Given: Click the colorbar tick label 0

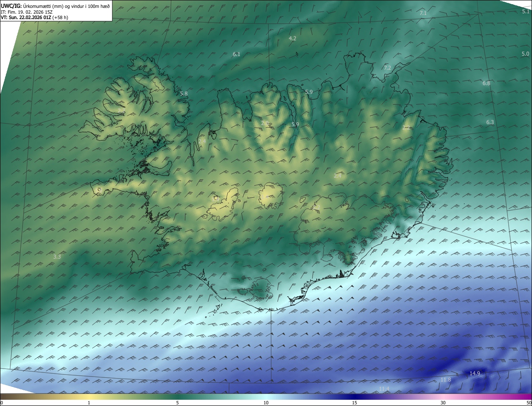Looking at the screenshot, I should [2, 403].
